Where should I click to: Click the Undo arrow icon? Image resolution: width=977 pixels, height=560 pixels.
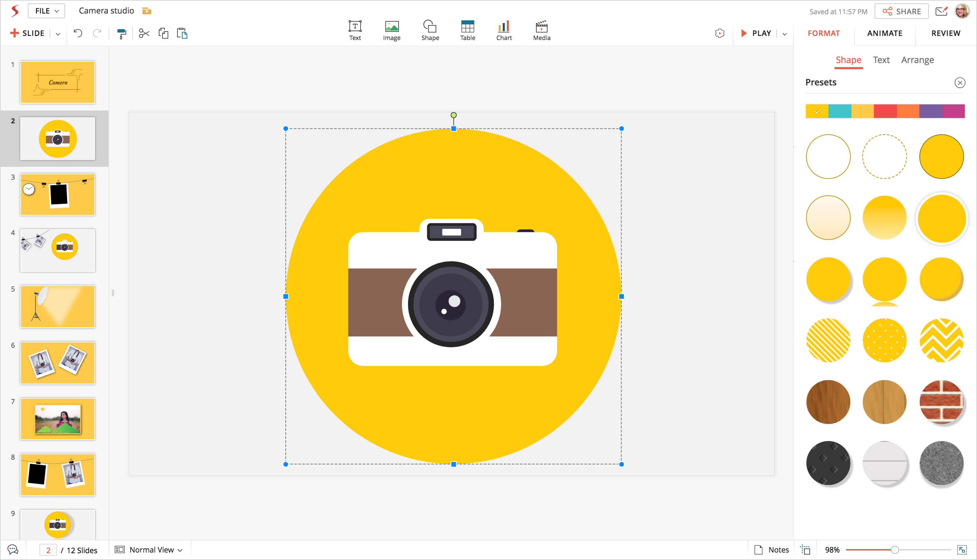pyautogui.click(x=78, y=34)
